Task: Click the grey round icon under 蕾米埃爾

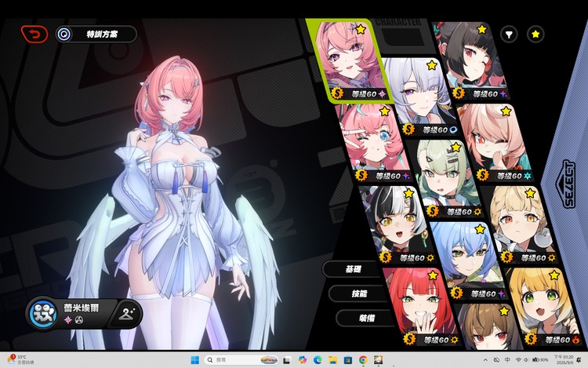Action: pyautogui.click(x=78, y=319)
